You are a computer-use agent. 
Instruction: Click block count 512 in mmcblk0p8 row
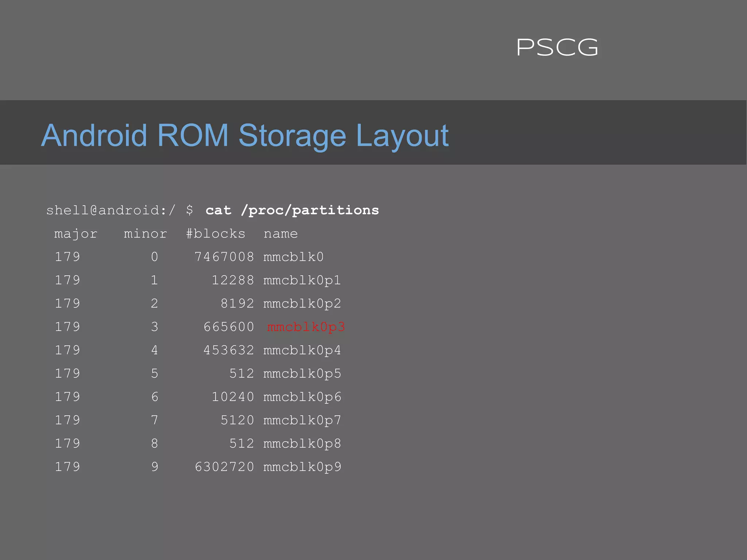[x=242, y=443]
